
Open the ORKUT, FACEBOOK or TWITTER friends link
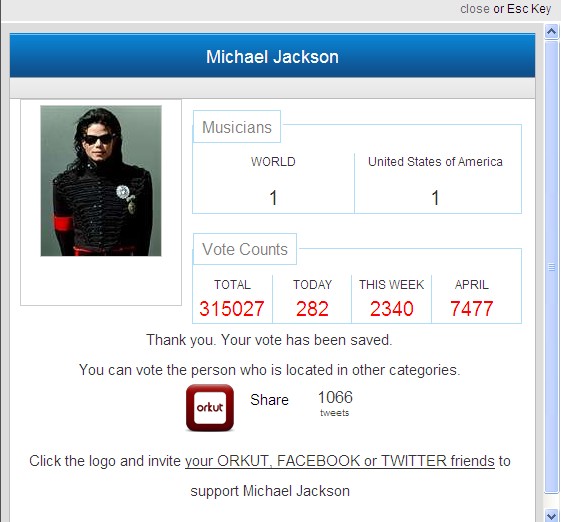[340, 461]
